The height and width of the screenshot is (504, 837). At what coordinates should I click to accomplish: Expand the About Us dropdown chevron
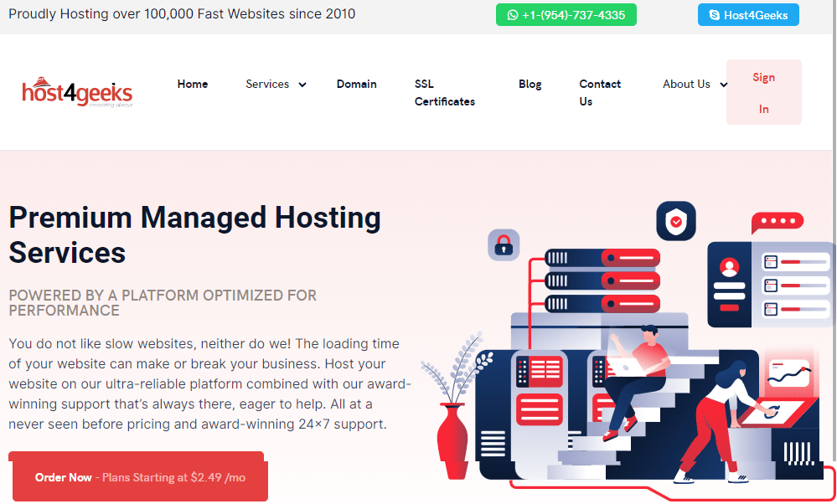click(x=723, y=85)
